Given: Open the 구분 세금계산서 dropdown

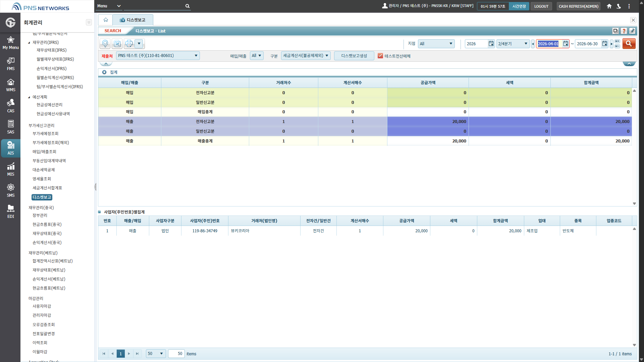Looking at the screenshot, I should click(306, 56).
